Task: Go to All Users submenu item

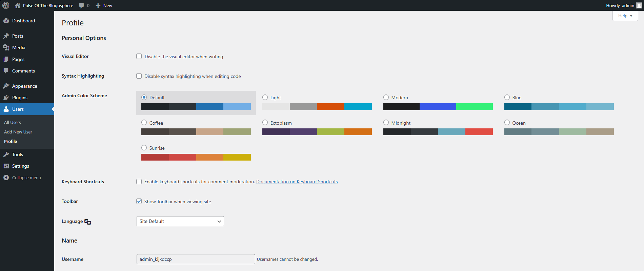Action: pos(13,122)
